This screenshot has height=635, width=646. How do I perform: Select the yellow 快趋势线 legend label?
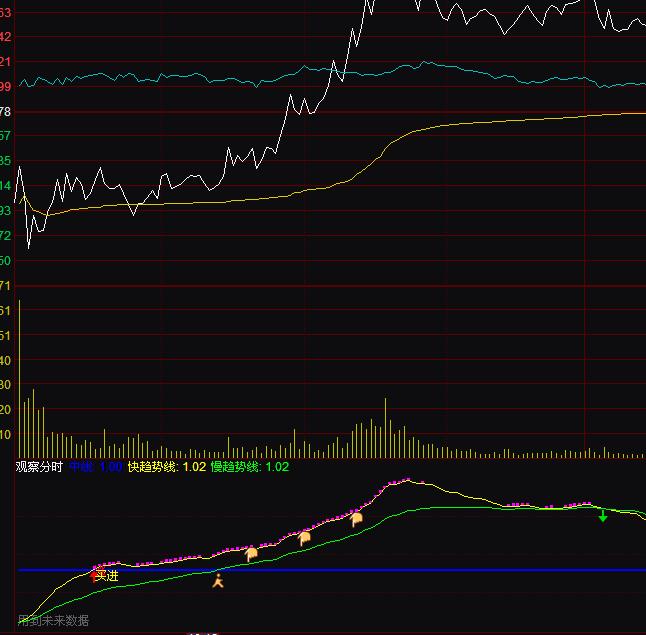pos(166,467)
